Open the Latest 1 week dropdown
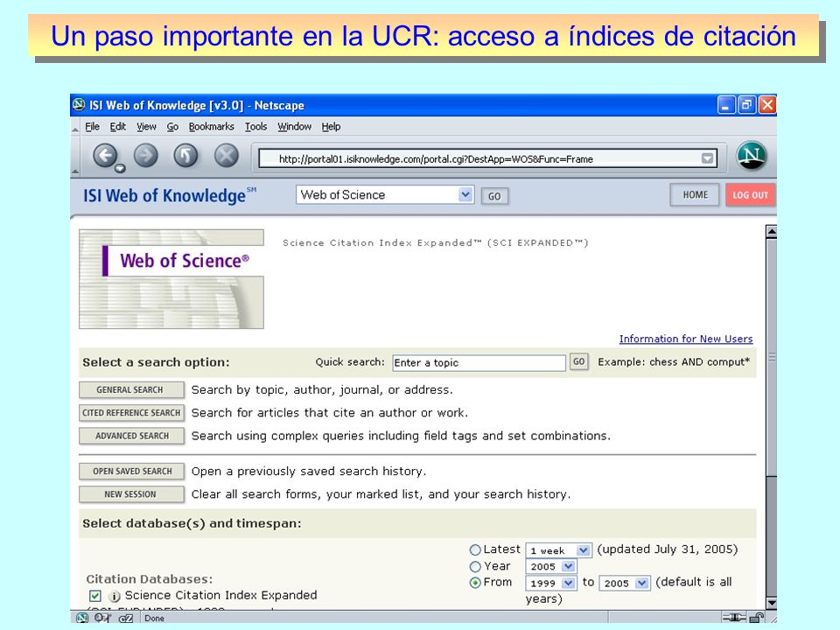 tap(559, 550)
